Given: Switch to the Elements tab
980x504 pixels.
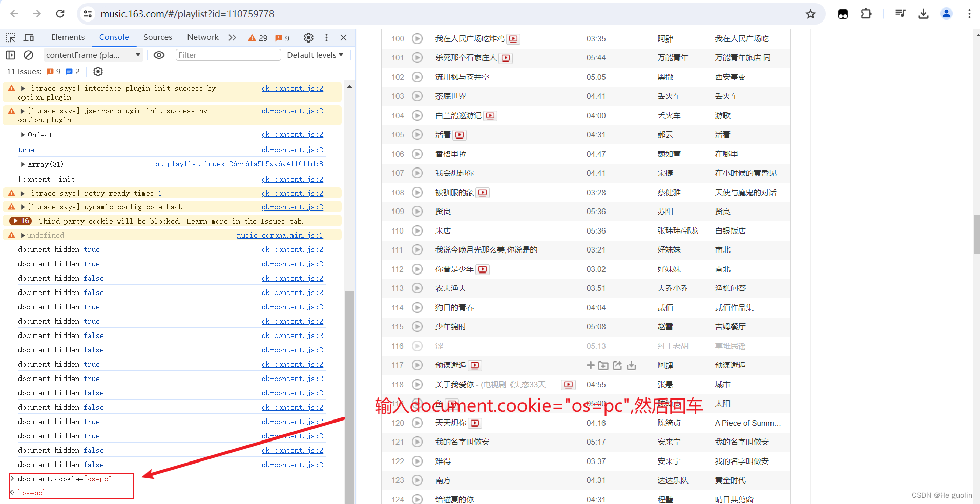Looking at the screenshot, I should pos(68,37).
